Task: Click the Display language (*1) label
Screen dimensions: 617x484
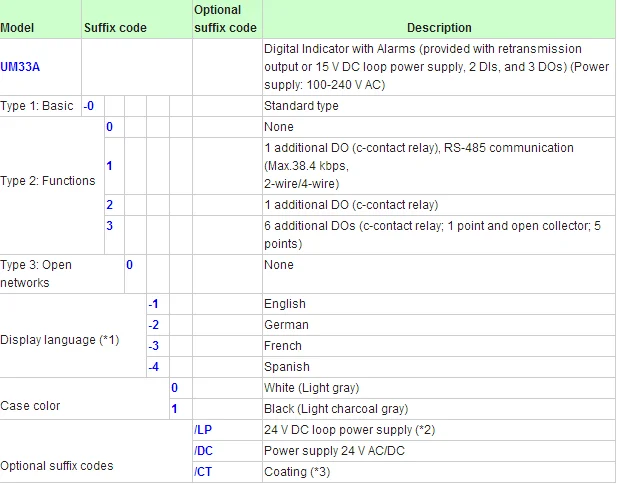Action: tap(60, 339)
